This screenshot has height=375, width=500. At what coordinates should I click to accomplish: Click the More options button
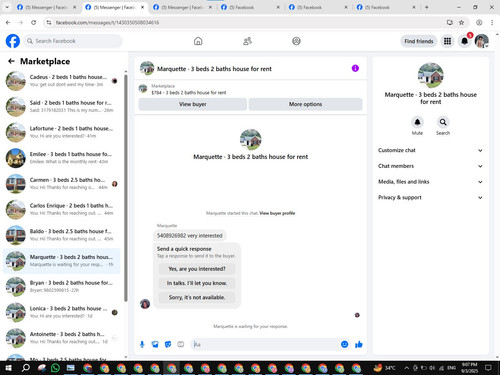tap(305, 104)
